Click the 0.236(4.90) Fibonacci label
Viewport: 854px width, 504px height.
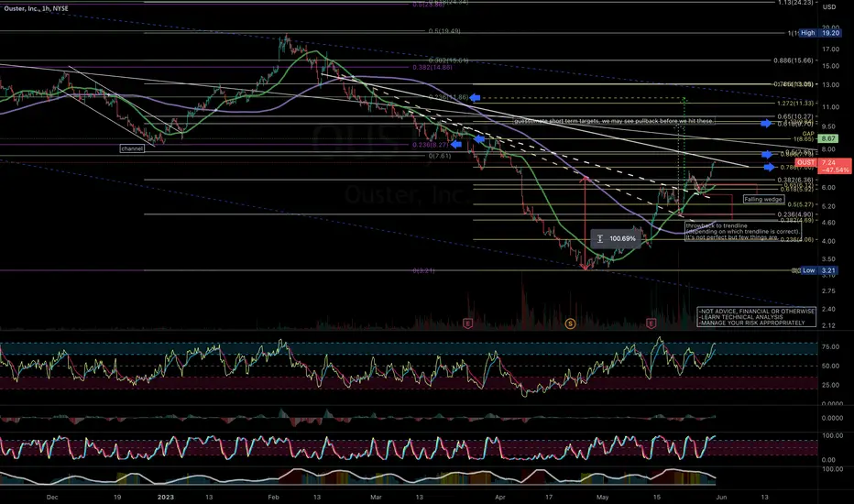pos(795,214)
